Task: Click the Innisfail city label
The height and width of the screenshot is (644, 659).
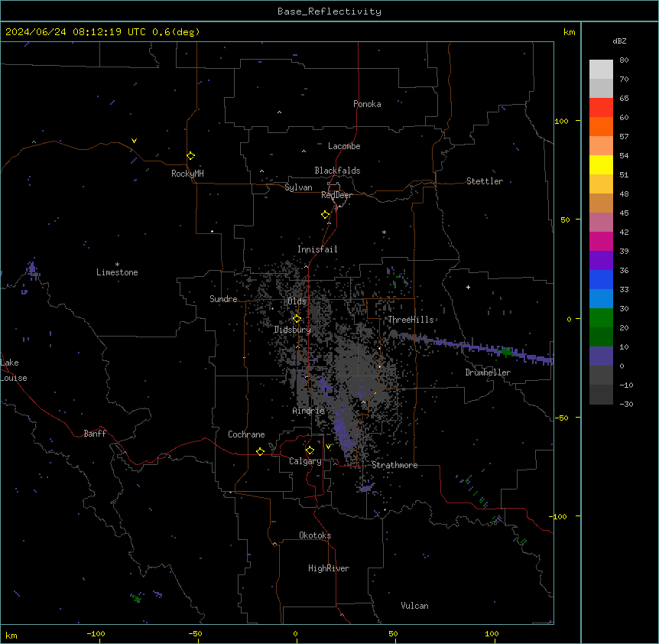Action: (x=317, y=249)
